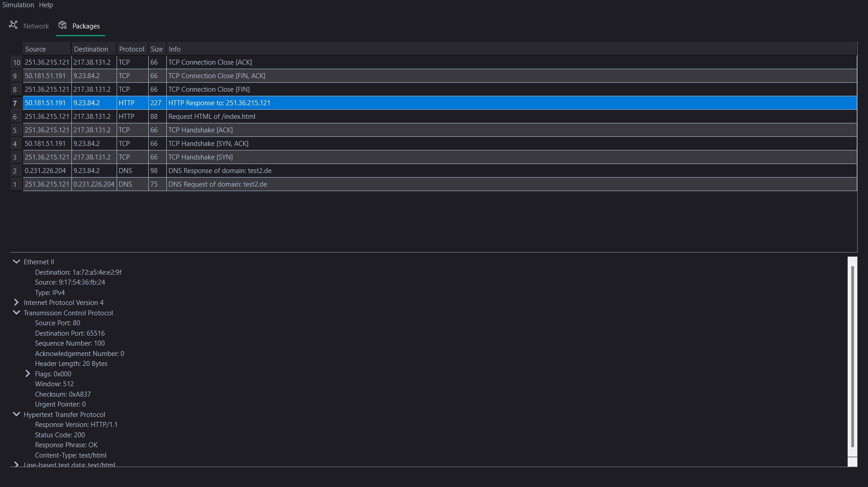The width and height of the screenshot is (868, 487).
Task: Click the Packages box icon
Action: point(62,25)
